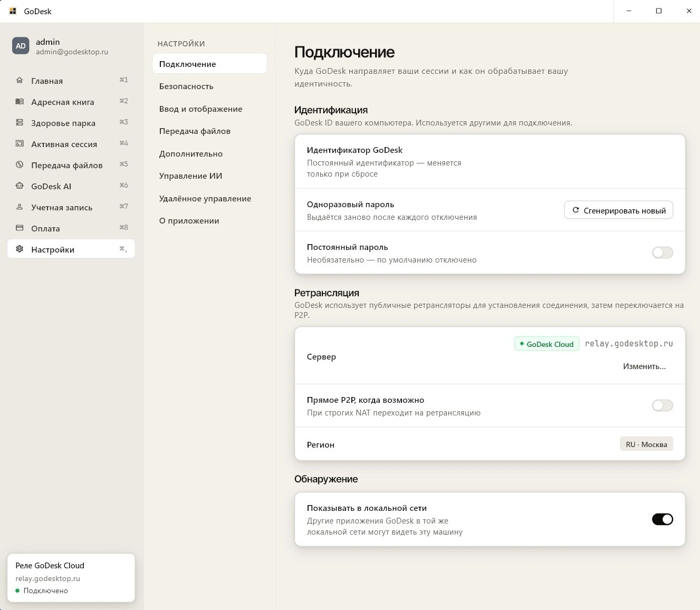The width and height of the screenshot is (700, 610).
Task: Click the Реле GoDesk Cloud status card
Action: pos(71,577)
